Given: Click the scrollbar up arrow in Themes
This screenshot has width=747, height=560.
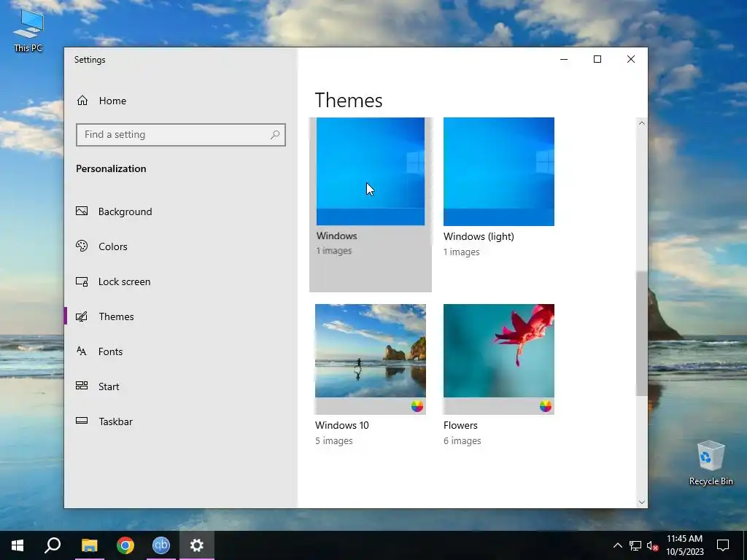Looking at the screenshot, I should [x=642, y=123].
